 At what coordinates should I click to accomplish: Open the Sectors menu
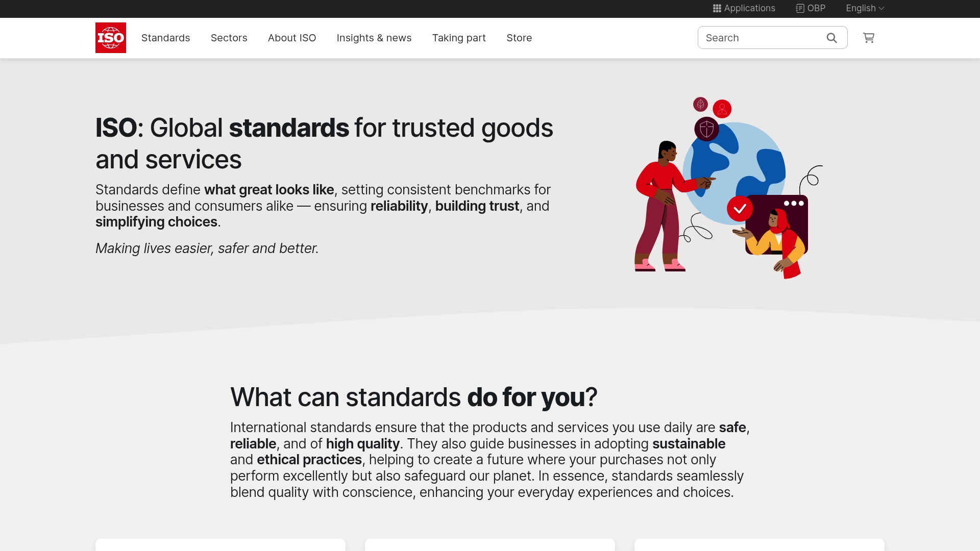click(x=229, y=37)
